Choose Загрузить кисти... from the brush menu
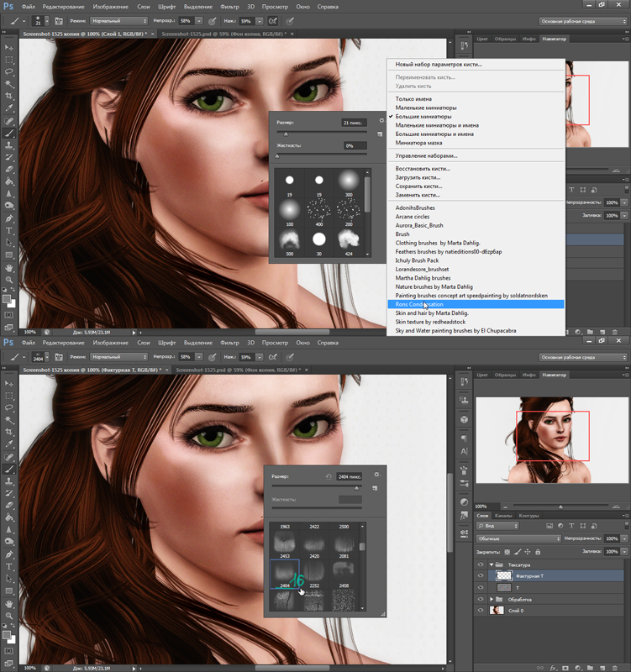Screen dimensions: 631x672 418,177
